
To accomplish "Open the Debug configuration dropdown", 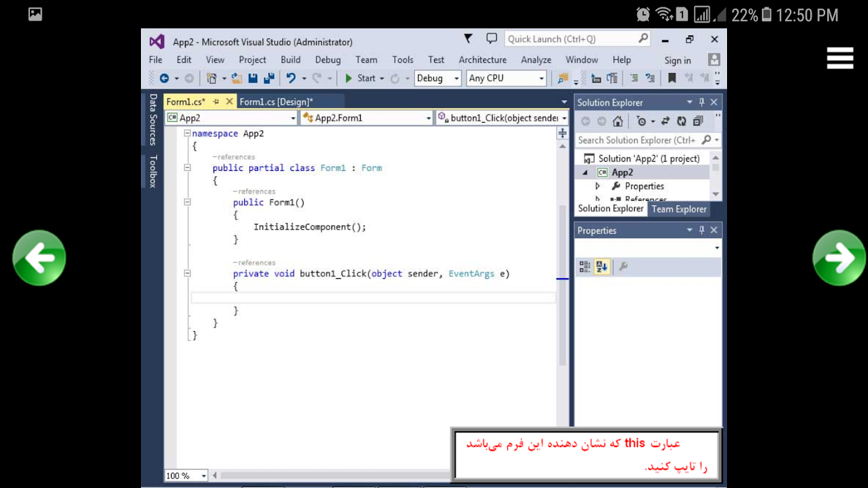I will pos(437,78).
